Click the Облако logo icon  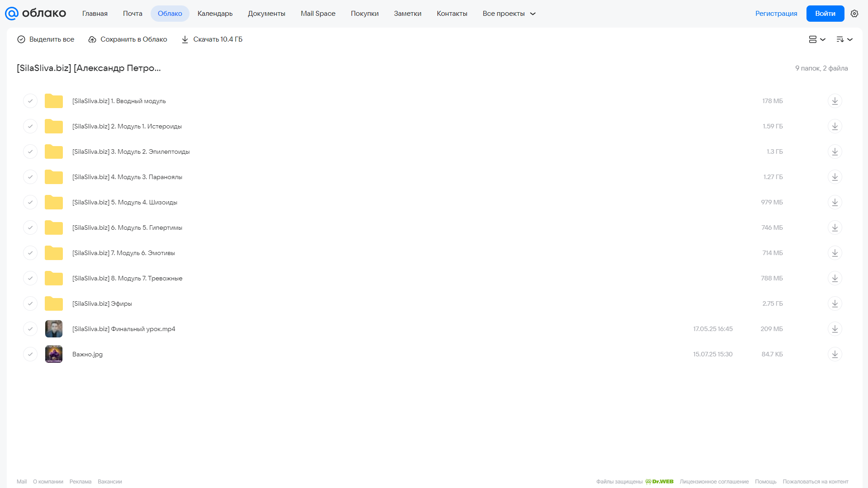click(x=12, y=14)
